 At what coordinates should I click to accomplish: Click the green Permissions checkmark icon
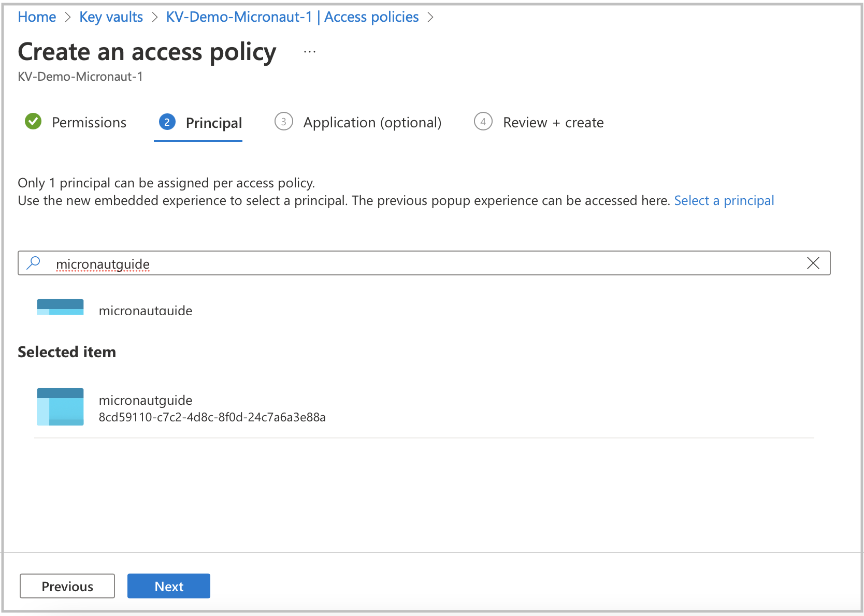coord(33,122)
